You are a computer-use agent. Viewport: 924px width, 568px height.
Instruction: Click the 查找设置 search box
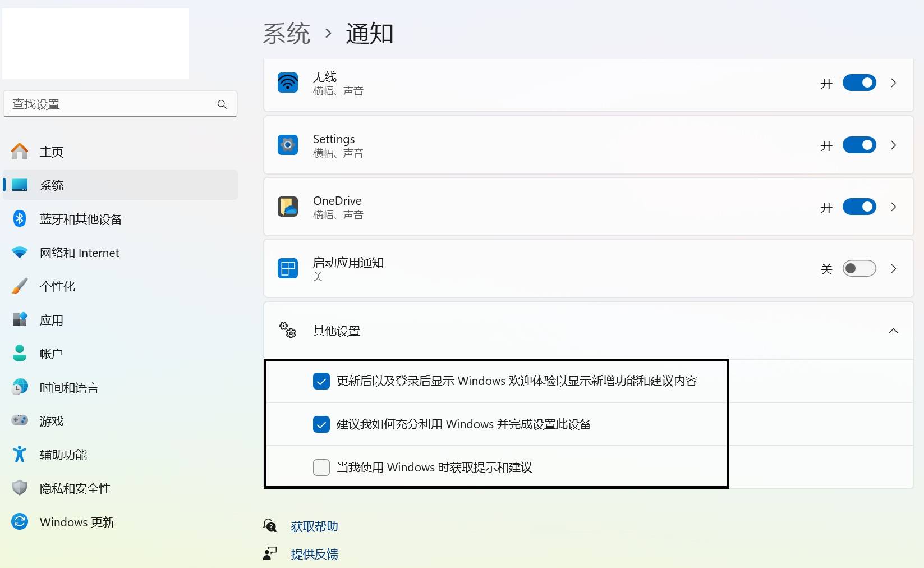pos(112,104)
